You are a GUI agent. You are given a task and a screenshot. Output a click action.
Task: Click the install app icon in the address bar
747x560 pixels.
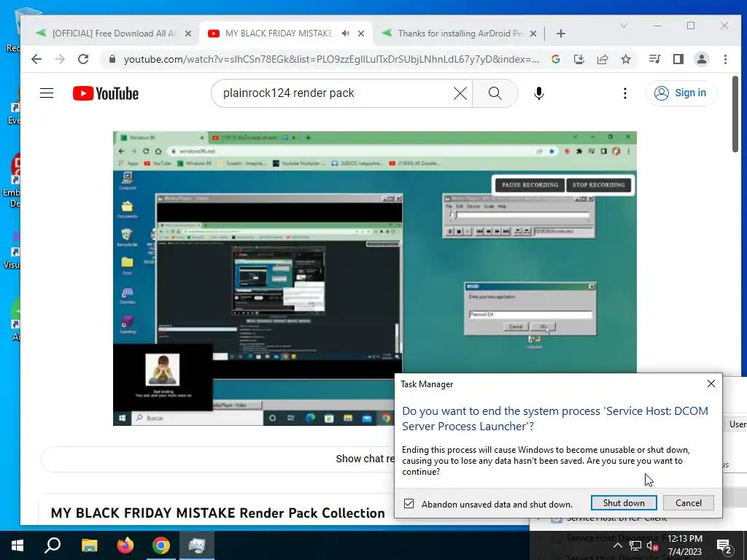pos(578,59)
